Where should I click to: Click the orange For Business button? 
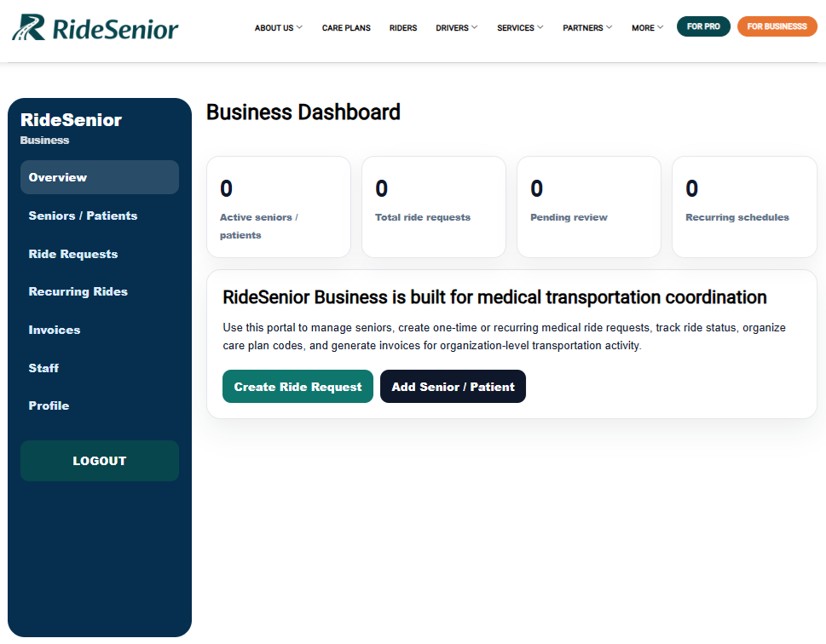[x=777, y=26]
